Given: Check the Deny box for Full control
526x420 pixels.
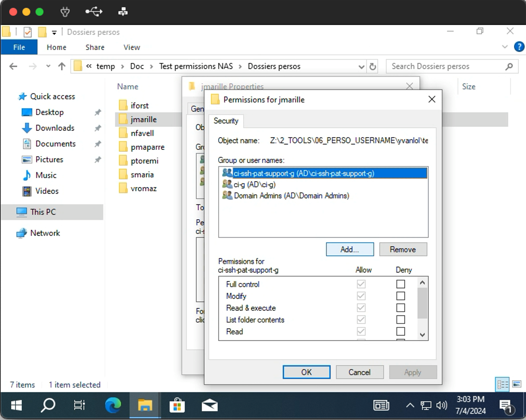Looking at the screenshot, I should point(400,284).
